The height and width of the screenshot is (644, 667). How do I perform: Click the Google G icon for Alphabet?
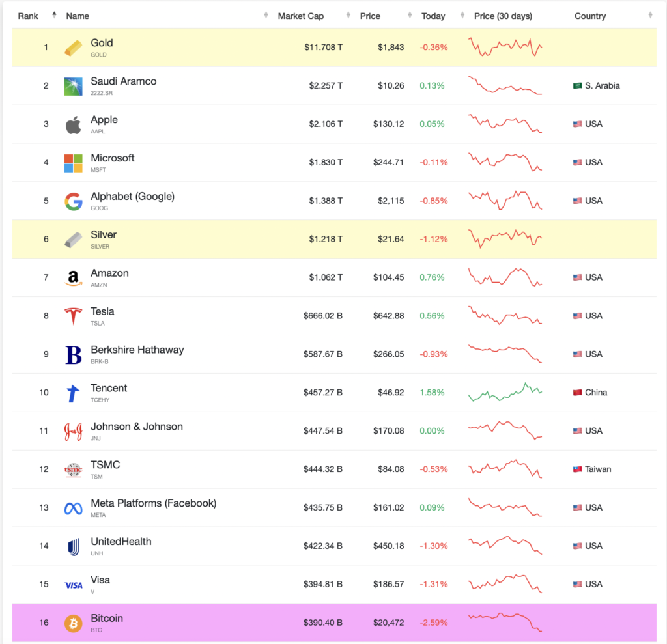pyautogui.click(x=73, y=201)
